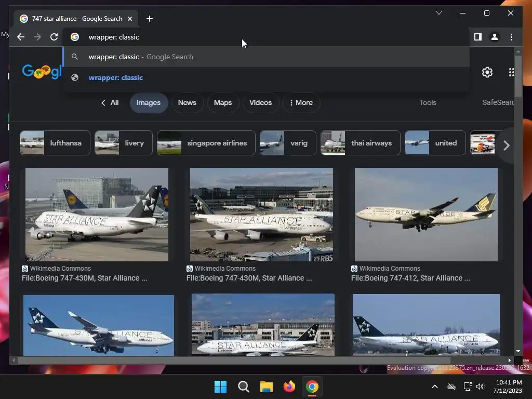Launch Firefox from the taskbar
532x399 pixels.
[x=289, y=387]
